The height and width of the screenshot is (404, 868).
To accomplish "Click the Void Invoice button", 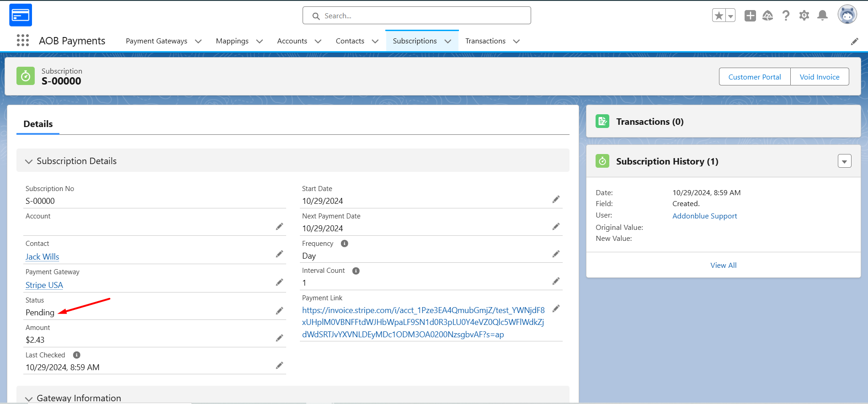I will 820,77.
